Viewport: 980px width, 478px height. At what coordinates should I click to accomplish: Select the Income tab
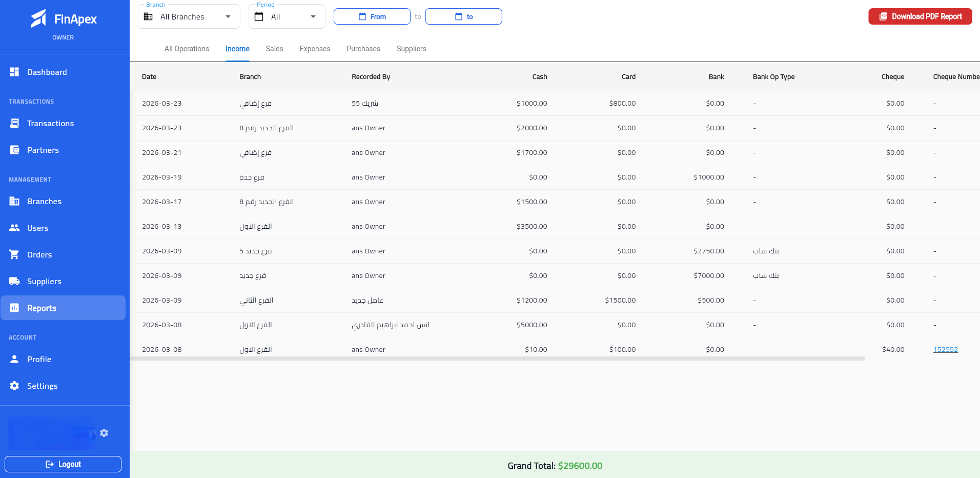[x=237, y=49]
